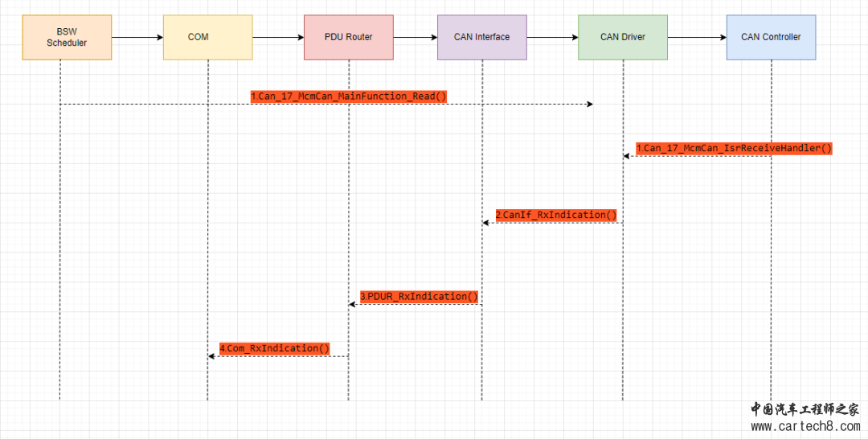Image resolution: width=868 pixels, height=439 pixels.
Task: Click the Can_17_McmCan_IsrReceiveHandler() message label
Action: [x=734, y=149]
